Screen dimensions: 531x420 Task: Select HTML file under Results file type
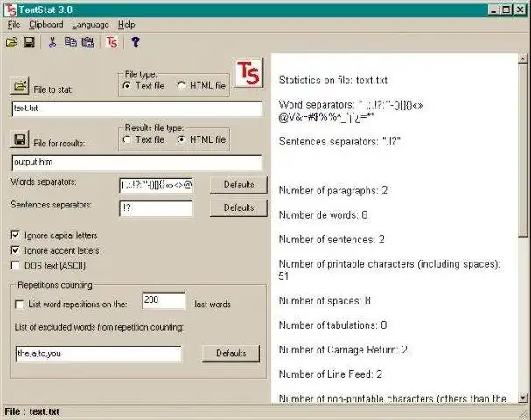click(201, 139)
